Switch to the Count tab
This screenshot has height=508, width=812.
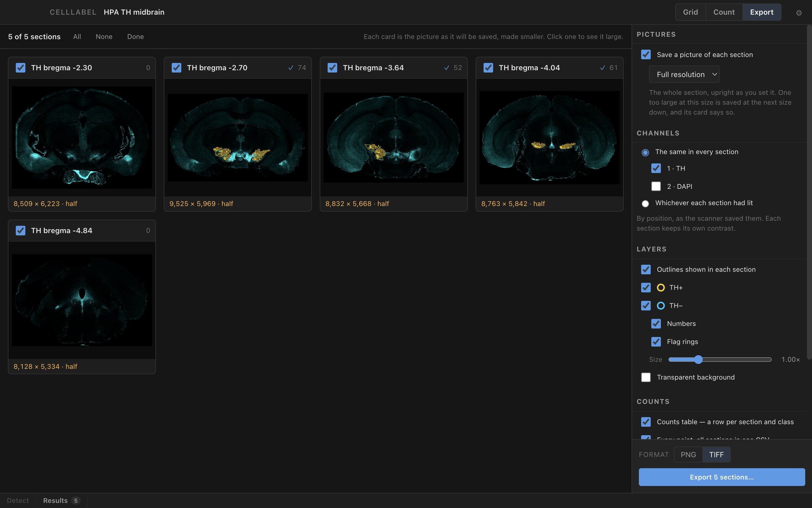[724, 12]
